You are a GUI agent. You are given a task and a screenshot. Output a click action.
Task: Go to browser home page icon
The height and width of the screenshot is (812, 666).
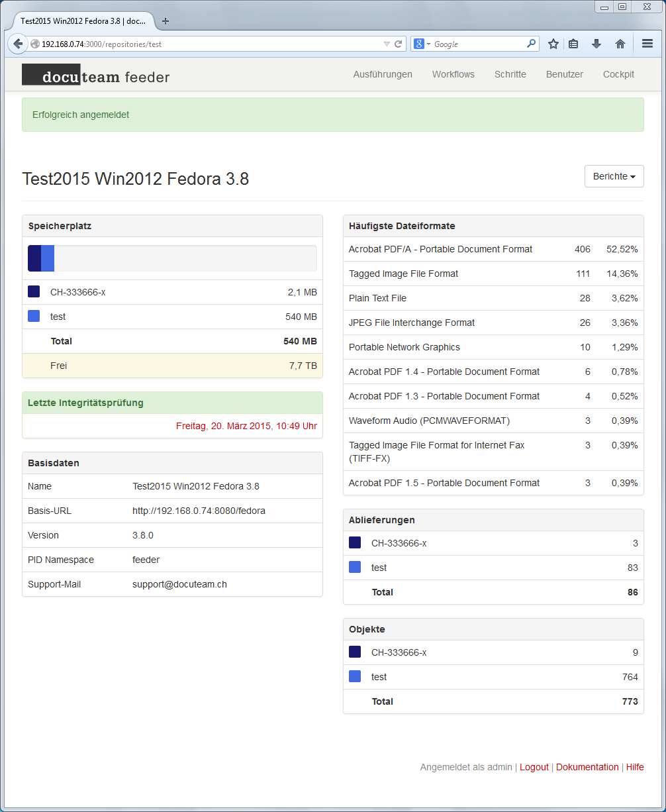pyautogui.click(x=620, y=44)
